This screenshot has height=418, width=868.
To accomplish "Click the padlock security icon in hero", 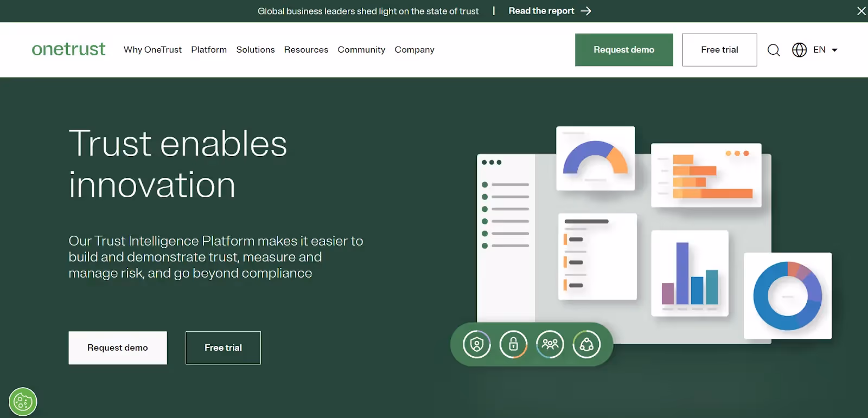I will 513,344.
